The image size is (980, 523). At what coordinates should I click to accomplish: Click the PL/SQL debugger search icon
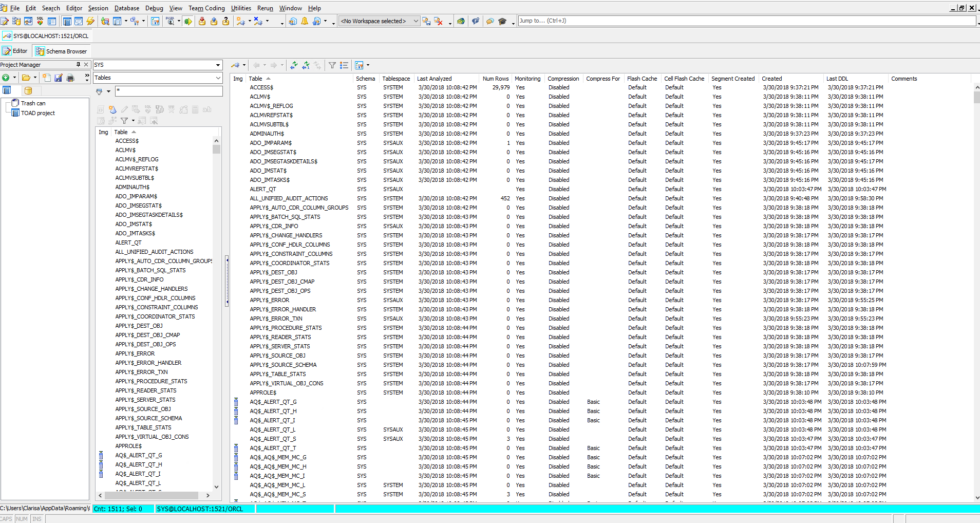click(170, 21)
